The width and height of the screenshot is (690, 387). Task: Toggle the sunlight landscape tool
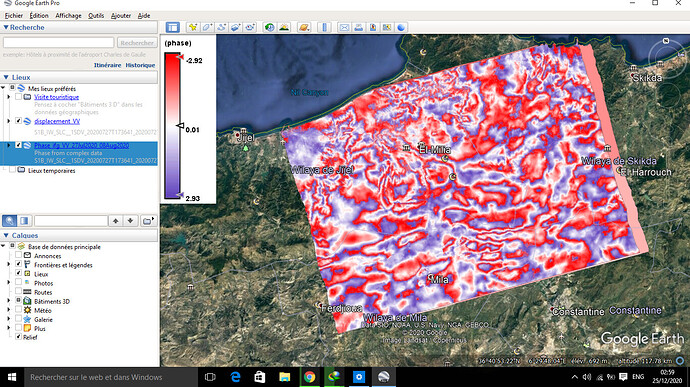(284, 27)
